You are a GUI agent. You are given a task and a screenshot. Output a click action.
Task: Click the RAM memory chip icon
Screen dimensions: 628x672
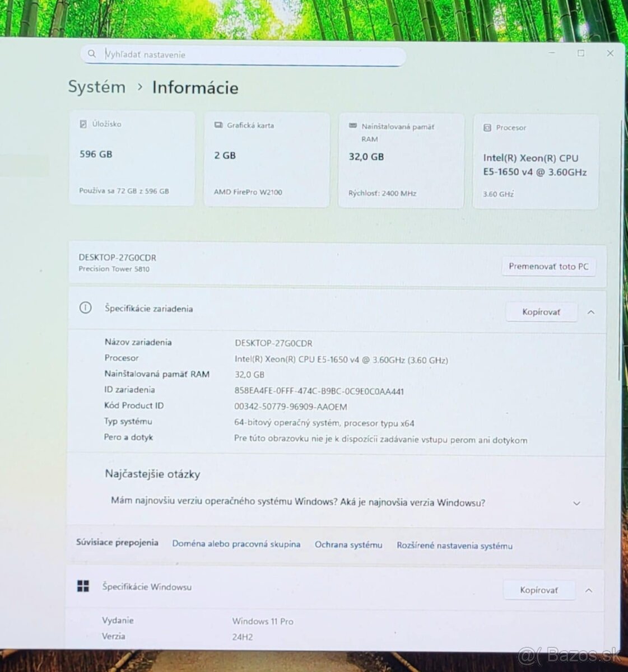353,127
